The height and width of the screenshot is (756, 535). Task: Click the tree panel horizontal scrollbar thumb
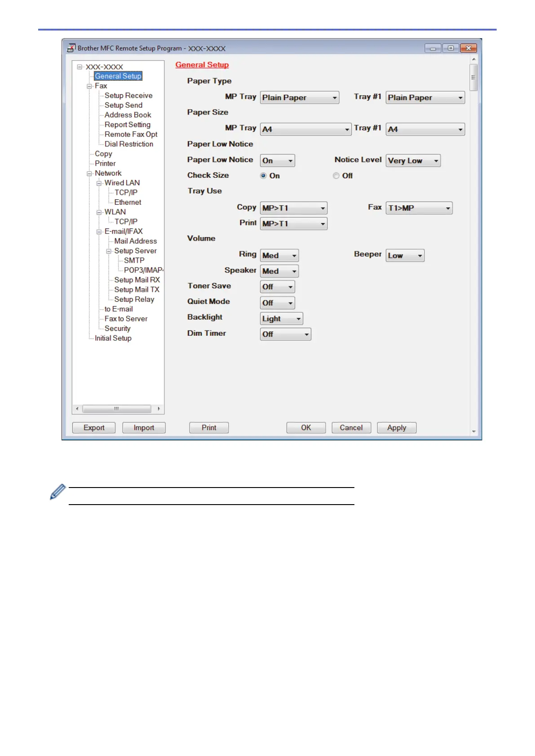[x=117, y=409]
